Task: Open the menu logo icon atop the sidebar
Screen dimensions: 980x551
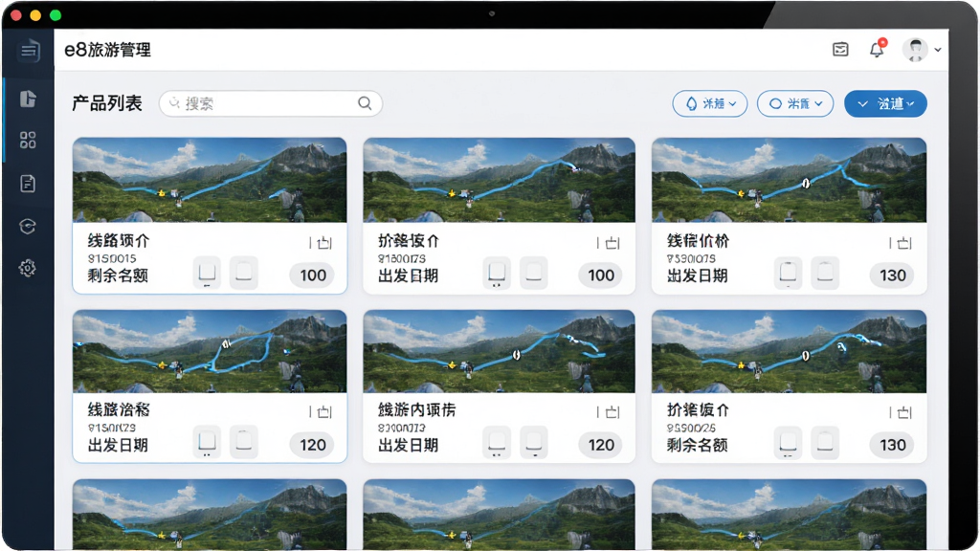Action: click(29, 51)
